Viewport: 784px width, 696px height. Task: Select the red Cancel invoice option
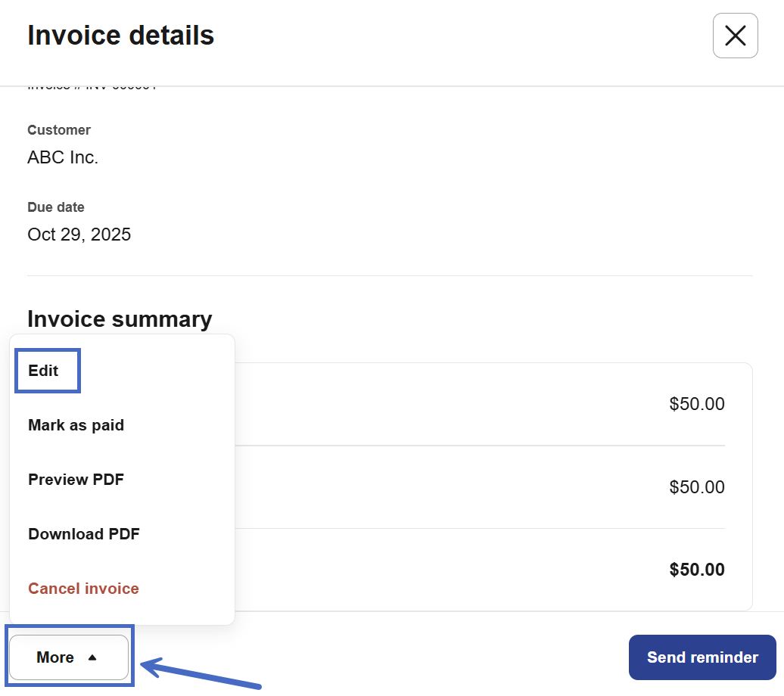click(83, 589)
